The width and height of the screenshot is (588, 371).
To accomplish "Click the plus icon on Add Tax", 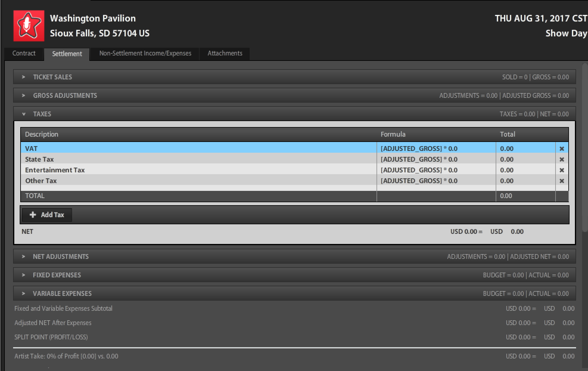I will [33, 215].
